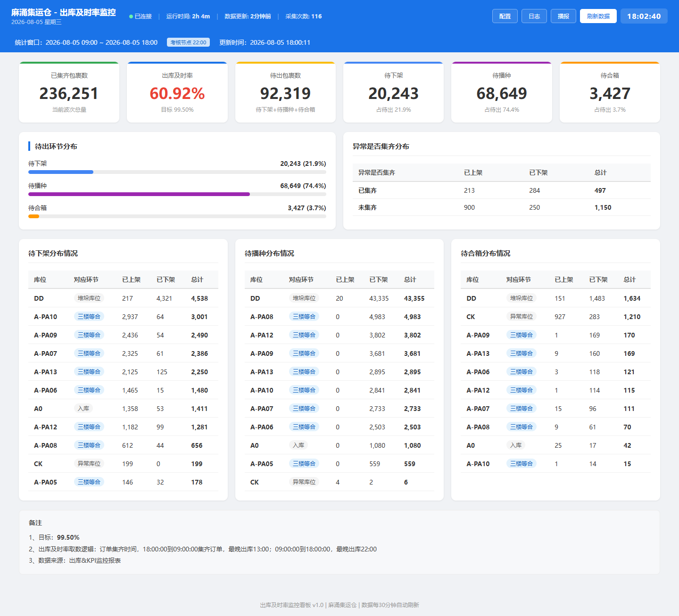Click the green 已连接 status indicator

coord(141,16)
